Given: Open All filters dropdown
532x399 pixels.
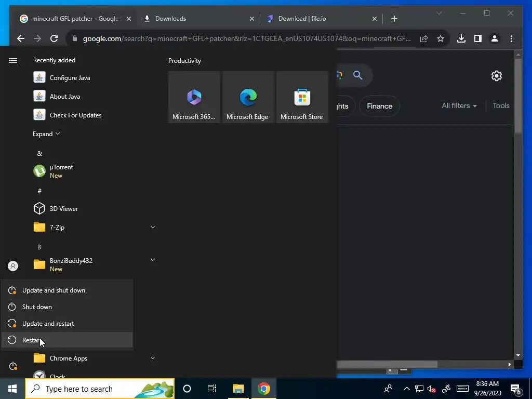Looking at the screenshot, I should pyautogui.click(x=459, y=106).
